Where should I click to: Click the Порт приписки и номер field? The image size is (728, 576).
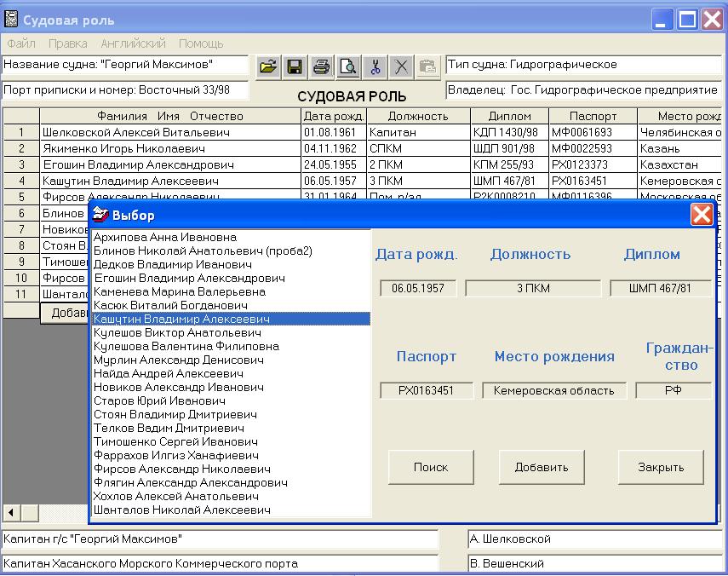[x=125, y=90]
